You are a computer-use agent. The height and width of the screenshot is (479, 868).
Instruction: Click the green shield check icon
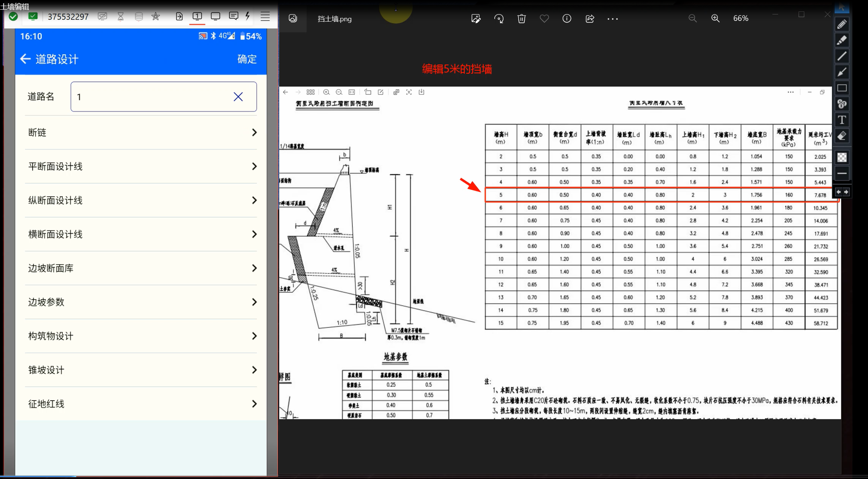13,16
